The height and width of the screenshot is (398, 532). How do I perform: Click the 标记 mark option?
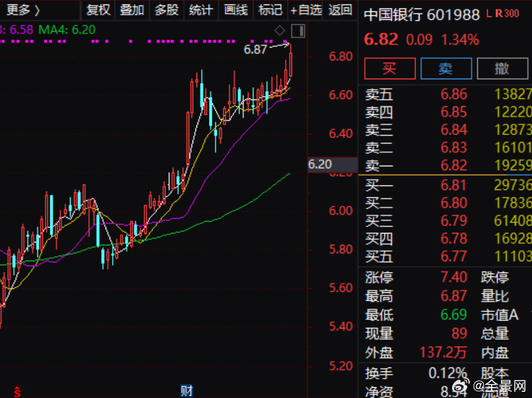pos(270,10)
